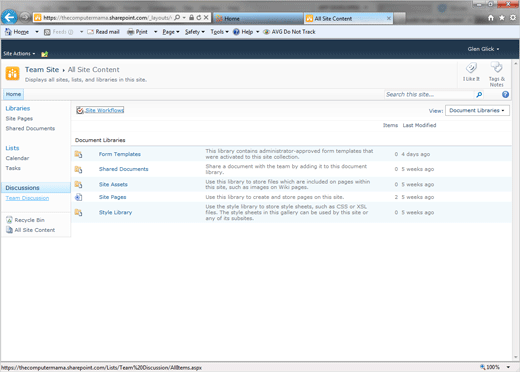The width and height of the screenshot is (520, 372).
Task: Stop loading with the X beside refresh
Action: click(x=206, y=17)
